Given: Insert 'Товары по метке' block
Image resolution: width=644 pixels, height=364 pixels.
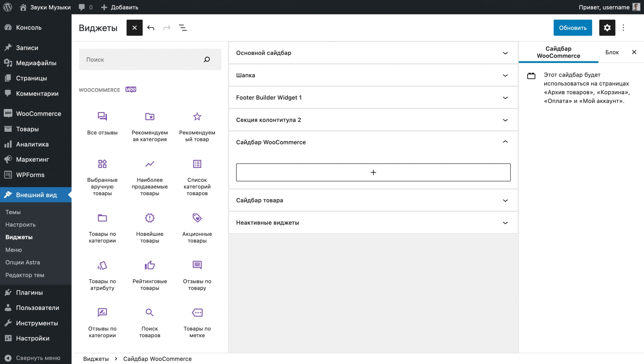Looking at the screenshot, I should coord(197,323).
